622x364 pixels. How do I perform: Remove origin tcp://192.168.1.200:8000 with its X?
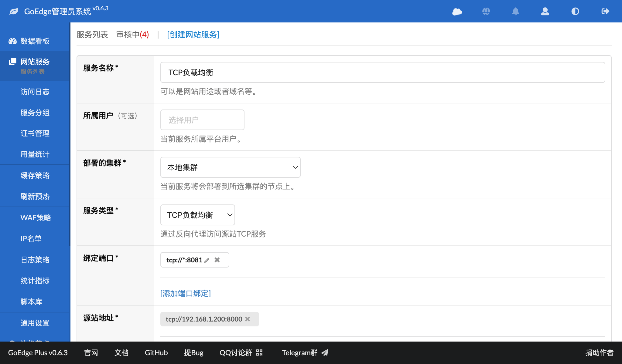248,319
